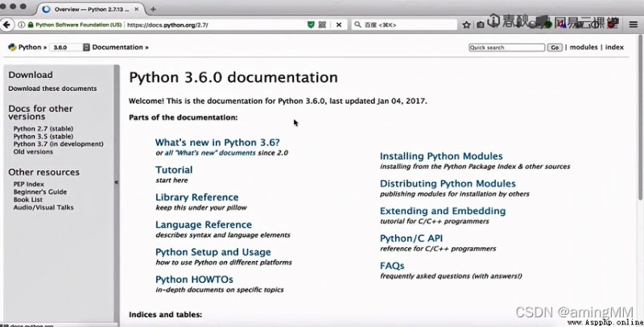Click the QR code icon in the address bar
This screenshot has height=327, width=644.
coord(323,25)
